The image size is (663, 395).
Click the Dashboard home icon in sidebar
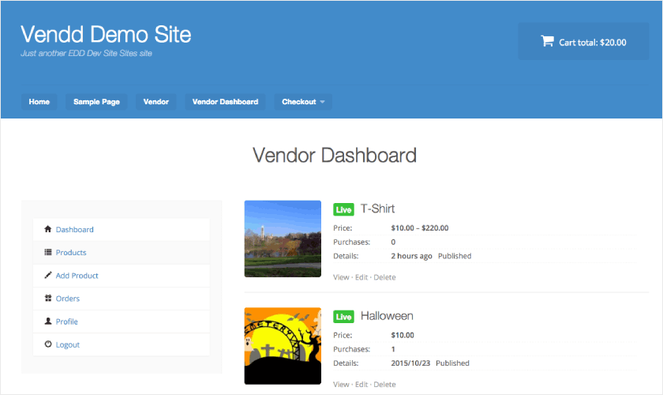click(x=48, y=229)
